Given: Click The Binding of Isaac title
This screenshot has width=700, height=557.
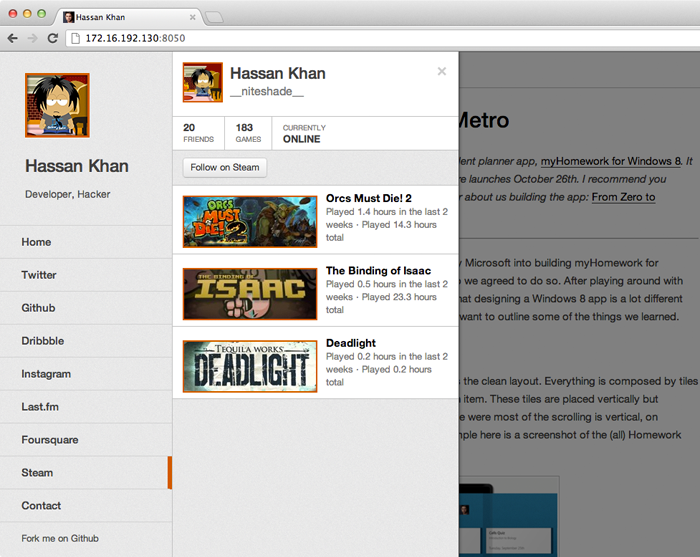Looking at the screenshot, I should coord(378,270).
